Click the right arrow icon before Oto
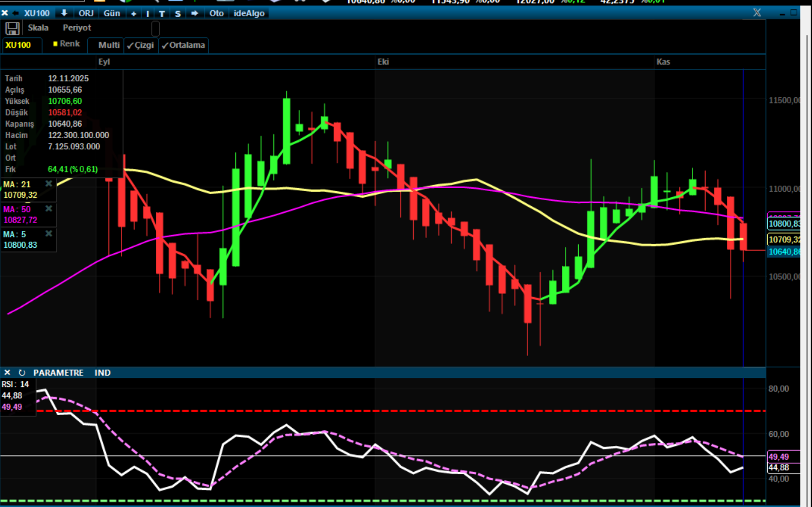 tap(195, 13)
